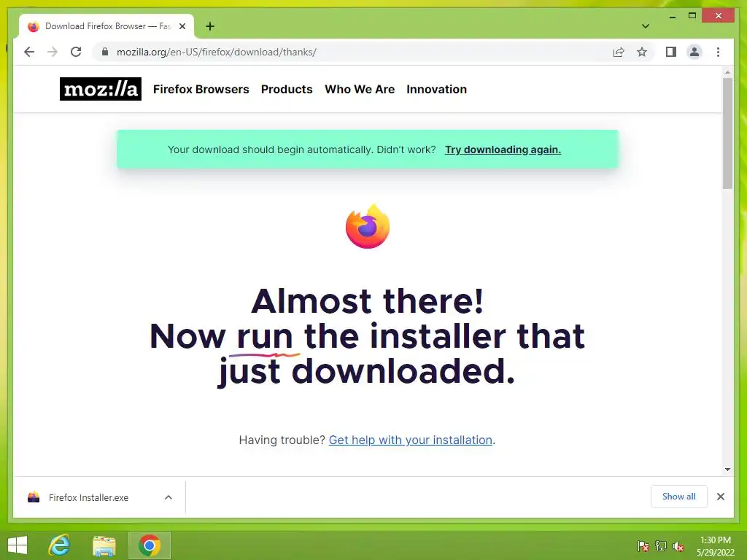This screenshot has width=747, height=560.
Task: Bookmark this tab with the star icon
Action: (642, 52)
